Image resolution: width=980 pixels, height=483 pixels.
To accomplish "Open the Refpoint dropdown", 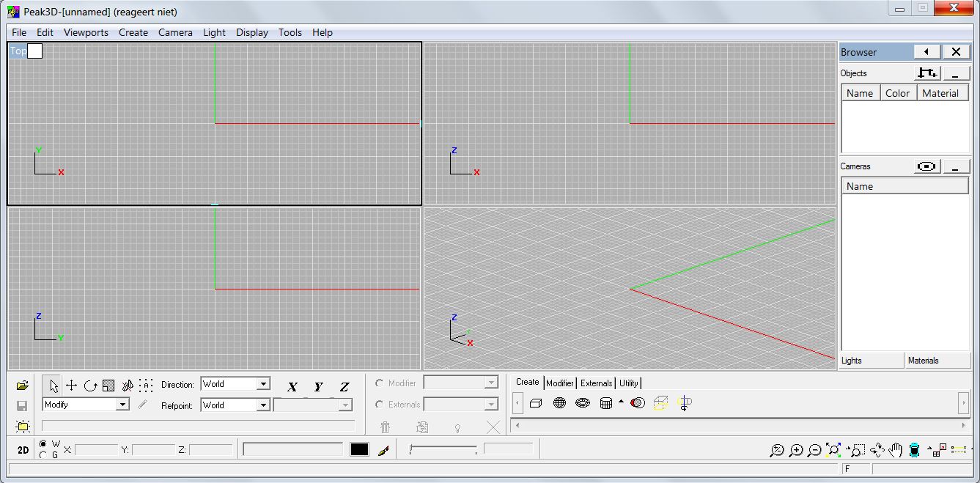I will pyautogui.click(x=235, y=405).
